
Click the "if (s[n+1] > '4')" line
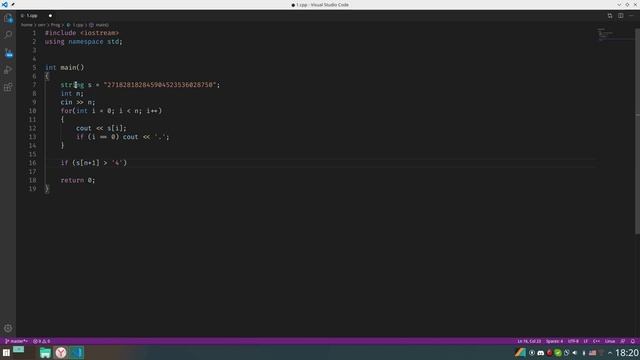click(x=94, y=163)
